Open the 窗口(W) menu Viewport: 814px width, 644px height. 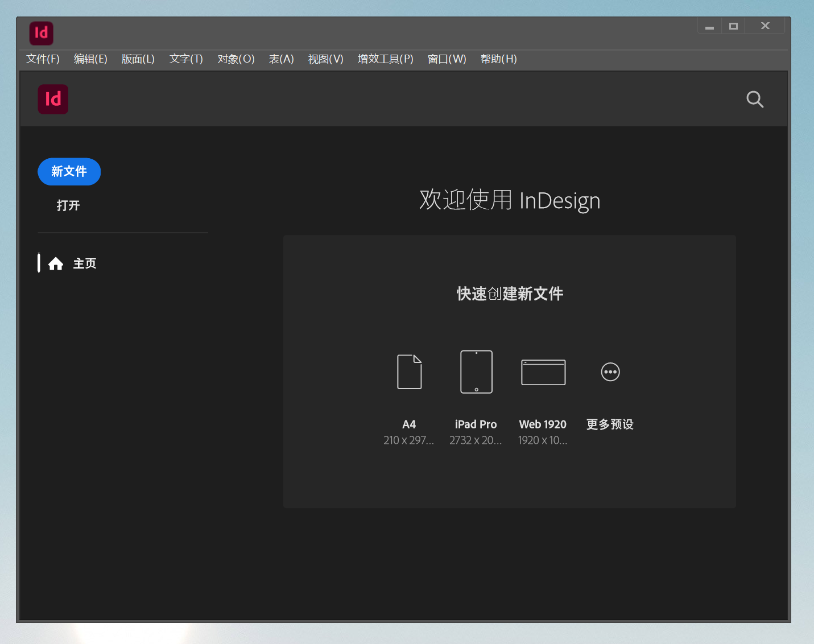click(x=447, y=59)
